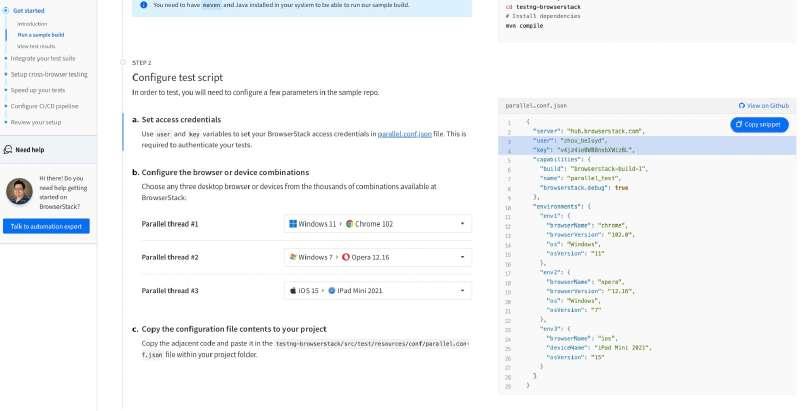Click the GitHub icon beside View on Github
This screenshot has height=411, width=802.
coord(742,106)
